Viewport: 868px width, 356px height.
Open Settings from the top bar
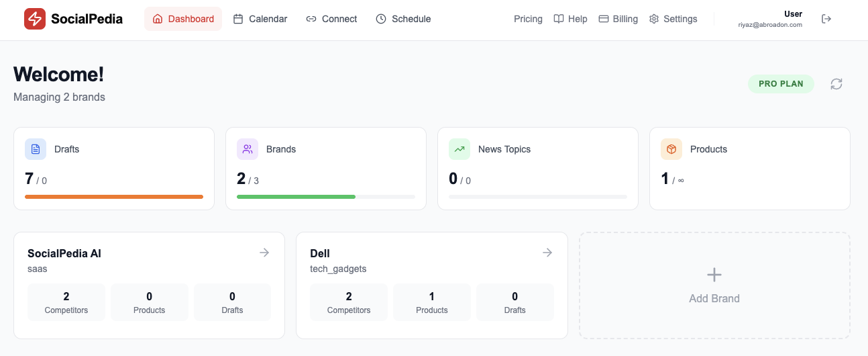(673, 19)
